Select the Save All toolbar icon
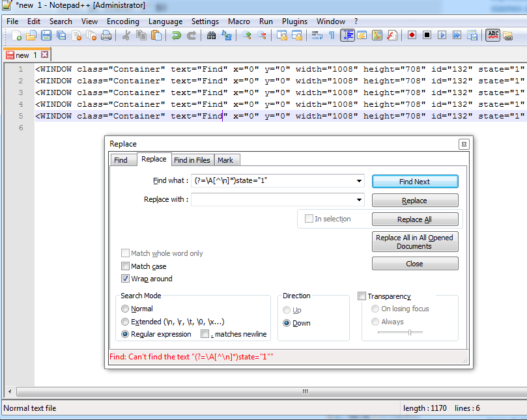This screenshot has width=527, height=420. pyautogui.click(x=60, y=35)
